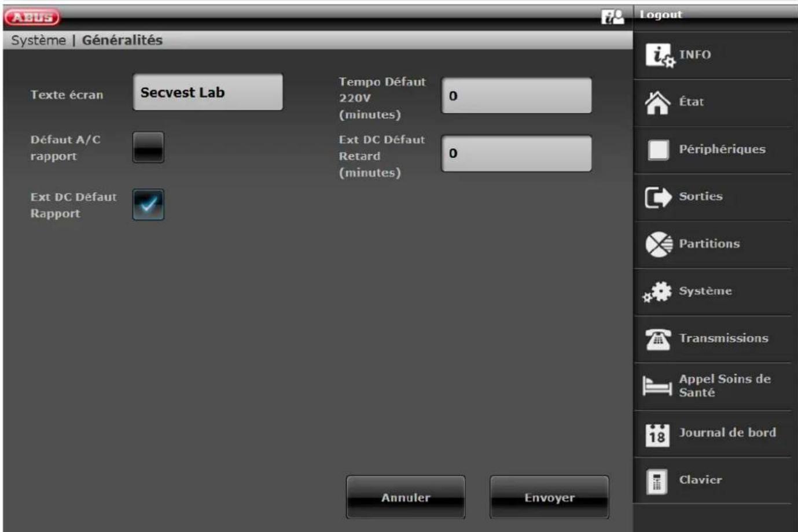Select the Ext DC Défaut Retard field
The image size is (798, 532).
tap(516, 154)
